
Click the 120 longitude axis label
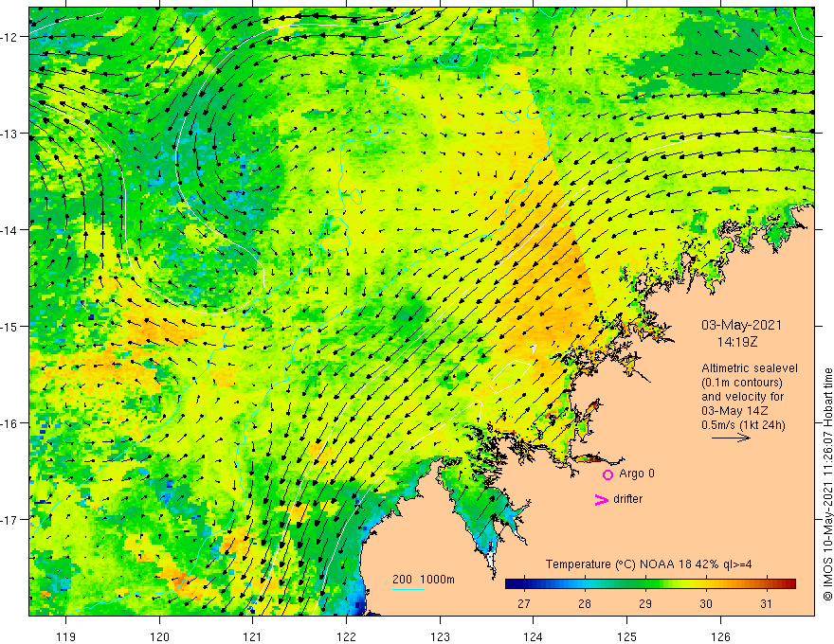[x=159, y=637]
